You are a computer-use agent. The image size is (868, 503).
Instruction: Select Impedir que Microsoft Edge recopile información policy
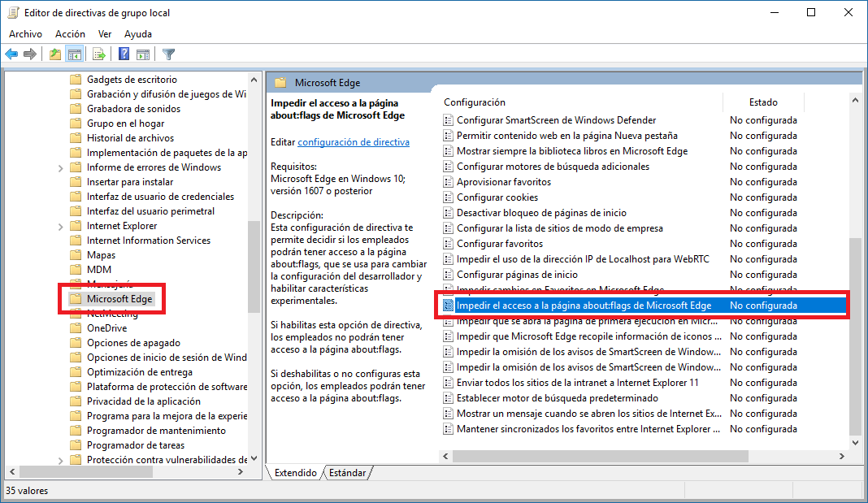point(589,336)
